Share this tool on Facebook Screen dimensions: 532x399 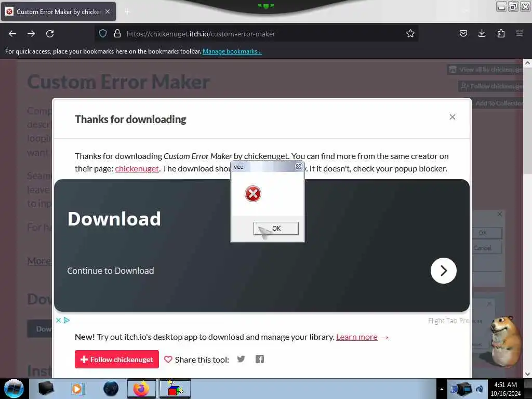pos(260,360)
